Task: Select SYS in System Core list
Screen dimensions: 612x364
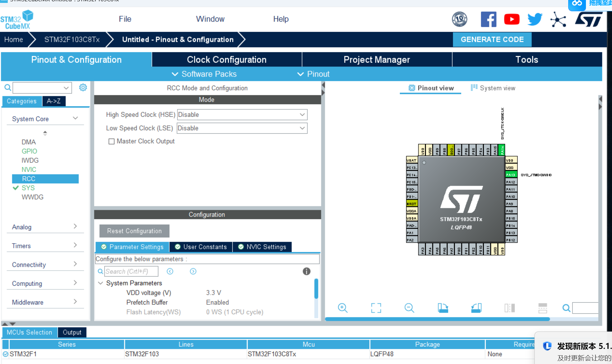Action: pyautogui.click(x=28, y=188)
